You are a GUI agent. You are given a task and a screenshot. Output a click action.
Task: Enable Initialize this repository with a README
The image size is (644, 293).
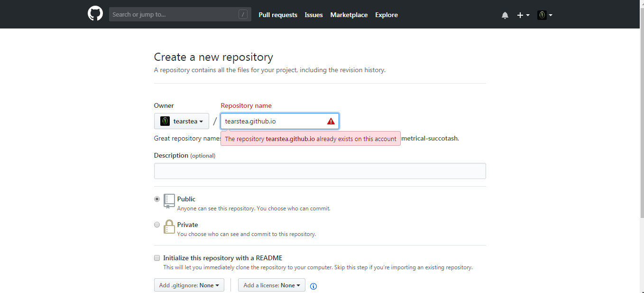tap(157, 258)
